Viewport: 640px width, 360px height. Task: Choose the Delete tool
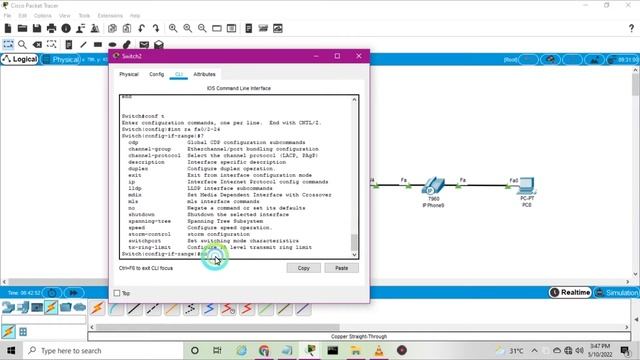37,44
